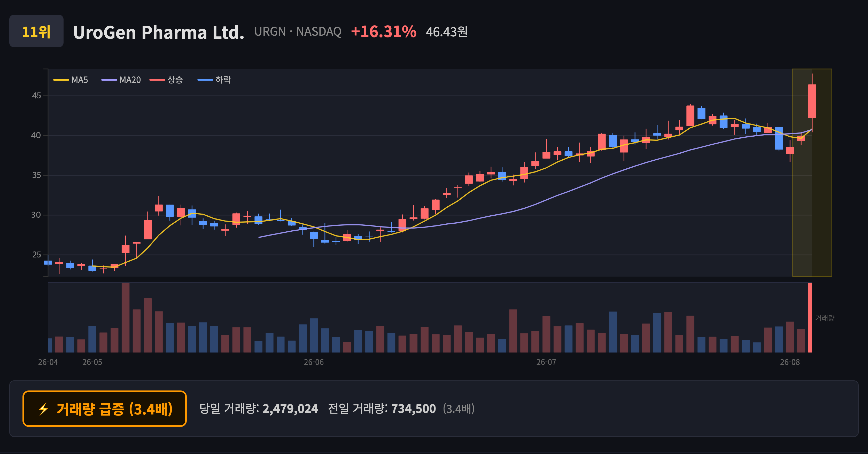Click the 거래량 axis label

[825, 318]
